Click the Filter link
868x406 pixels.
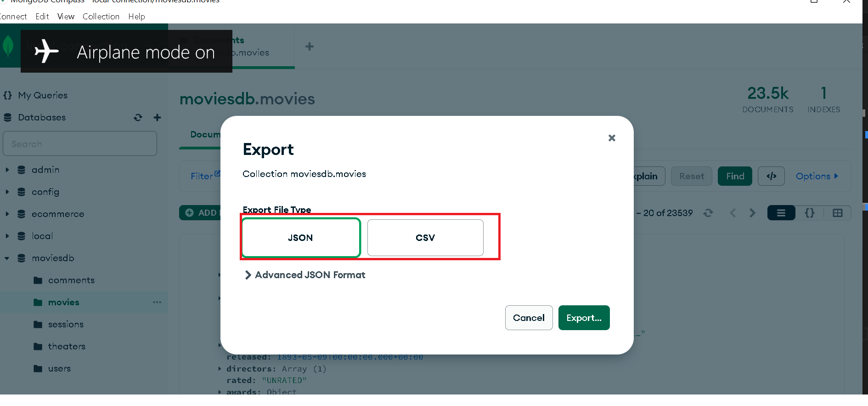click(205, 176)
